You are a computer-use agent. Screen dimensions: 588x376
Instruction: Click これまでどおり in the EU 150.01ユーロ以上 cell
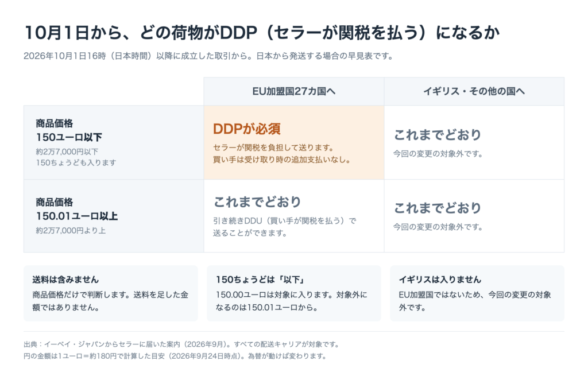pyautogui.click(x=257, y=201)
